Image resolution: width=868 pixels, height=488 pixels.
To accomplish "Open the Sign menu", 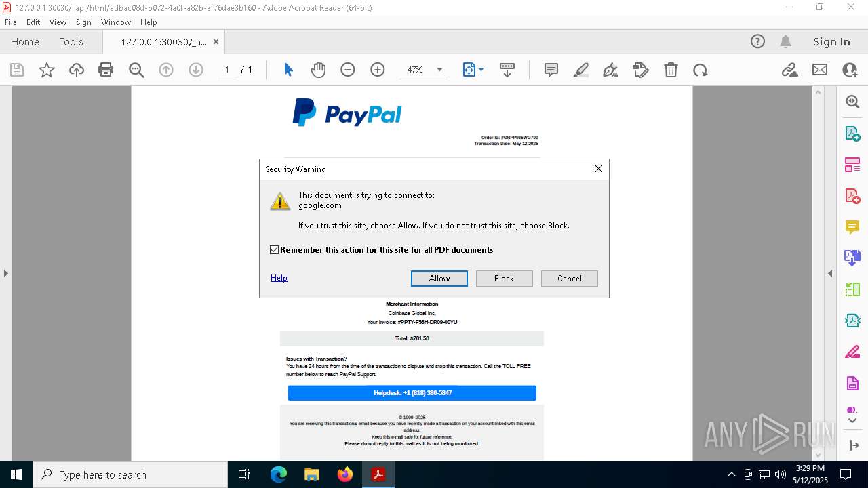I will point(83,22).
